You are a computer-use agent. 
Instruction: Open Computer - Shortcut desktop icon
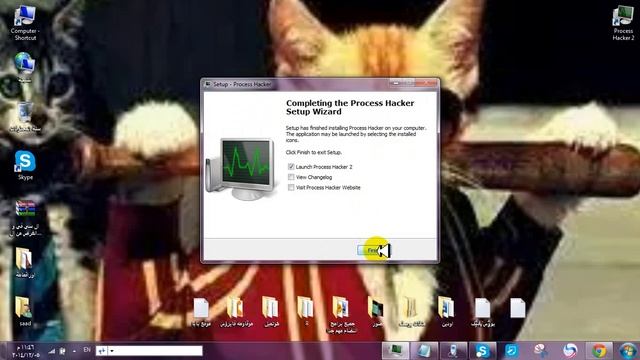tap(25, 22)
